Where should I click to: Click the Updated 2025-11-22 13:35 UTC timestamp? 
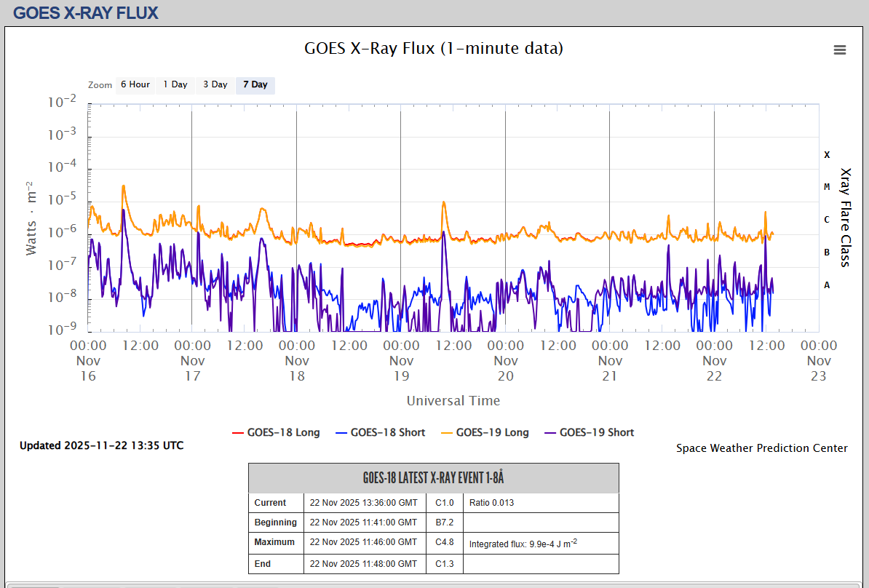tap(101, 445)
